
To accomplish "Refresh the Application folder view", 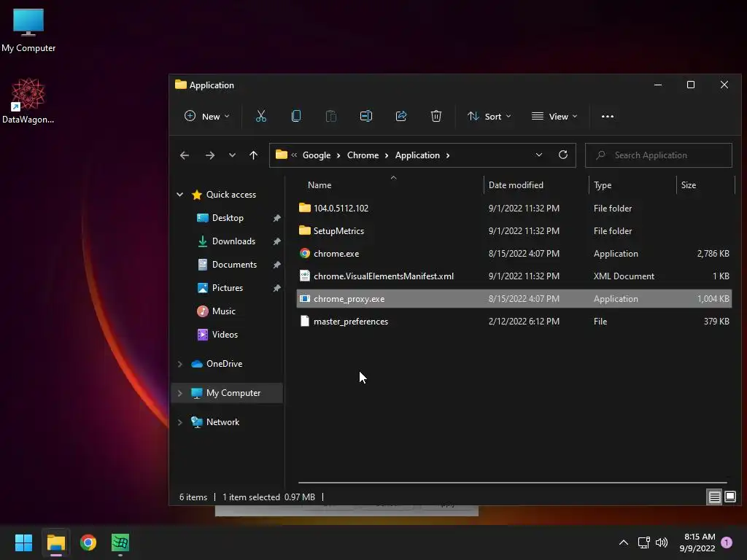I will [x=563, y=155].
